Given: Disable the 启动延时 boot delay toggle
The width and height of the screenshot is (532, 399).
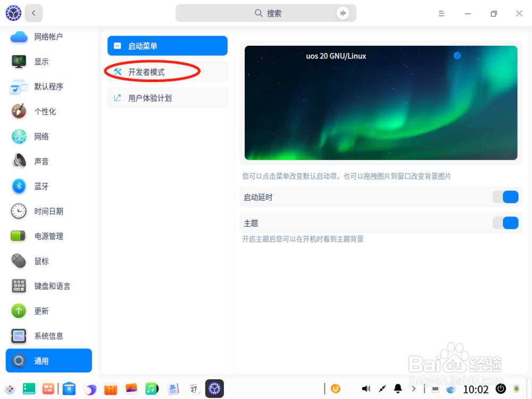Looking at the screenshot, I should [506, 197].
